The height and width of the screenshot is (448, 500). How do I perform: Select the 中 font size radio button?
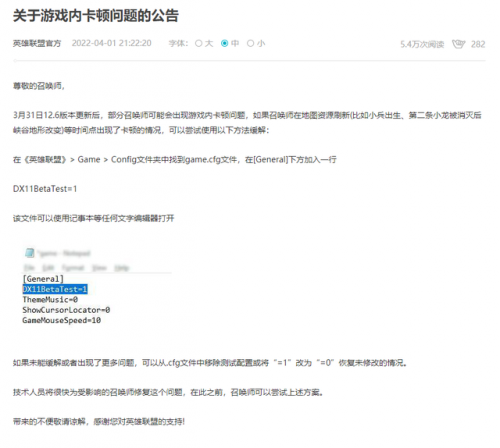pos(225,43)
